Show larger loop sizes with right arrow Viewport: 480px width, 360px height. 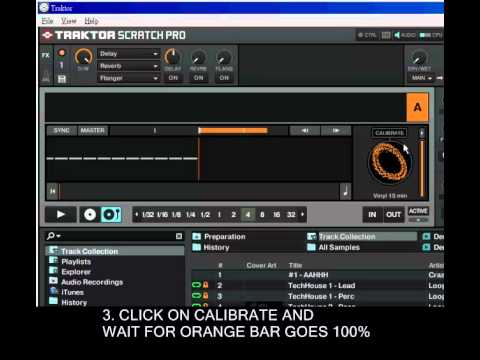303,214
